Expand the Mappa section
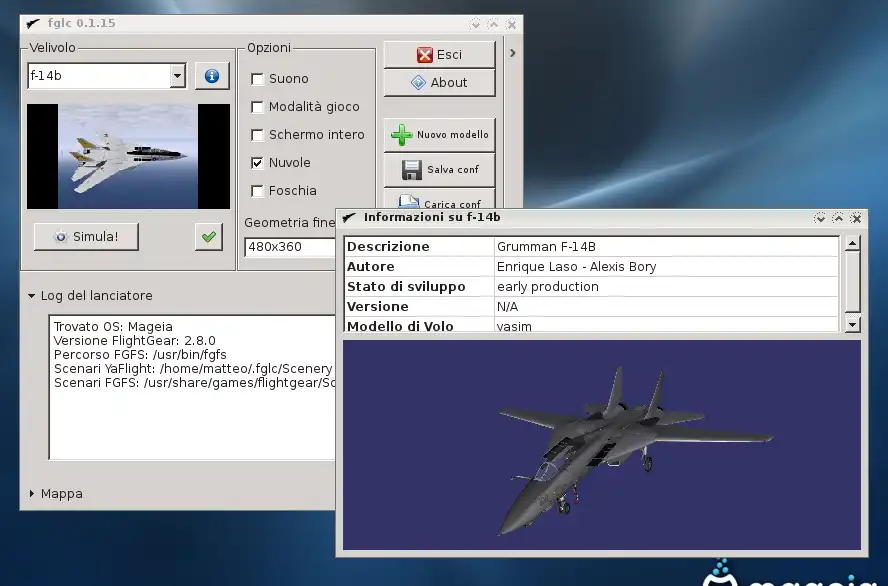This screenshot has width=888, height=586. [32, 494]
